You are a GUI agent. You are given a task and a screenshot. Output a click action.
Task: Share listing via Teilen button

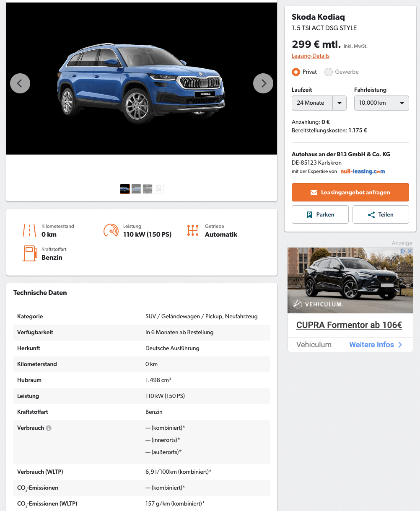pos(381,214)
